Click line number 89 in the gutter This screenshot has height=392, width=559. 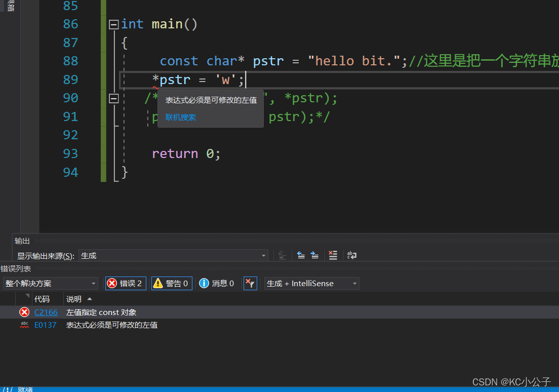[x=70, y=80]
